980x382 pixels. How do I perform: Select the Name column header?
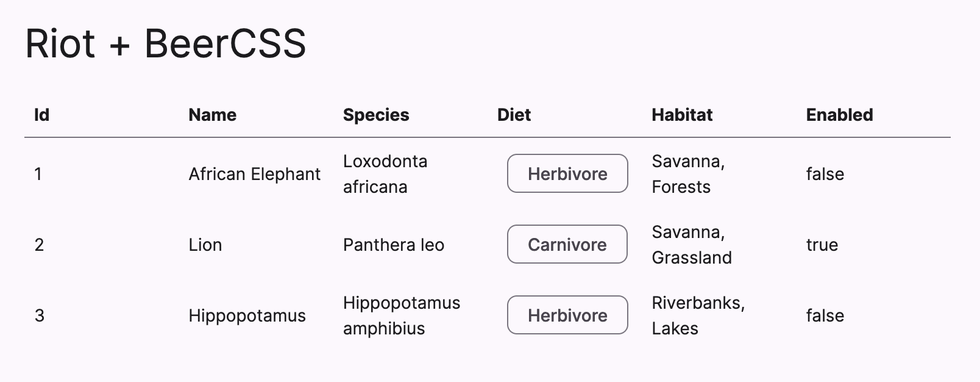click(x=212, y=115)
